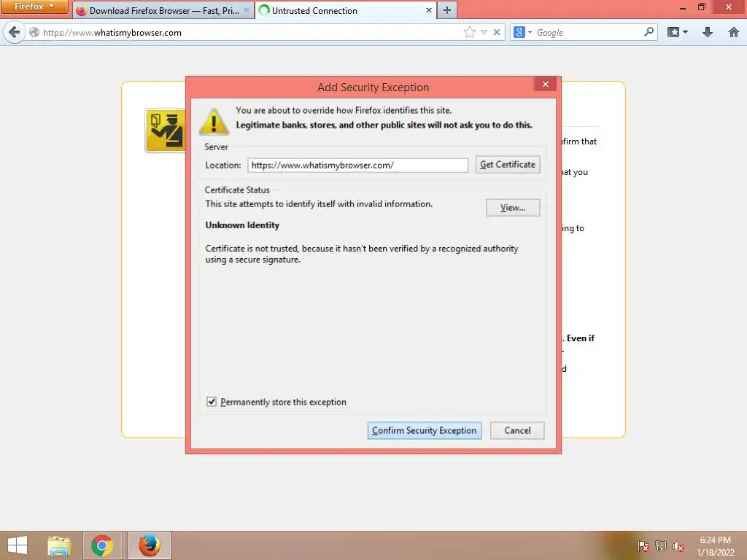Open the Windows Start button
Viewport: 747px width, 560px height.
pos(18,545)
